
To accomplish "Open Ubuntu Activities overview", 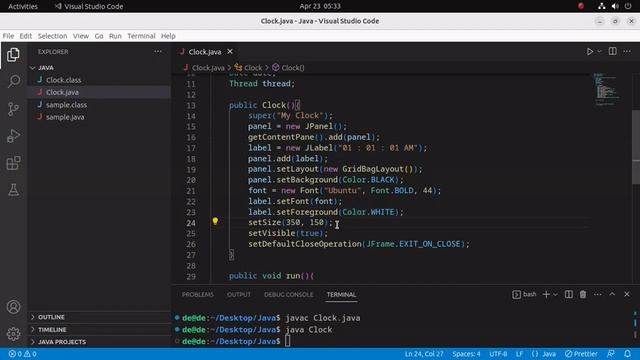I will pos(23,6).
